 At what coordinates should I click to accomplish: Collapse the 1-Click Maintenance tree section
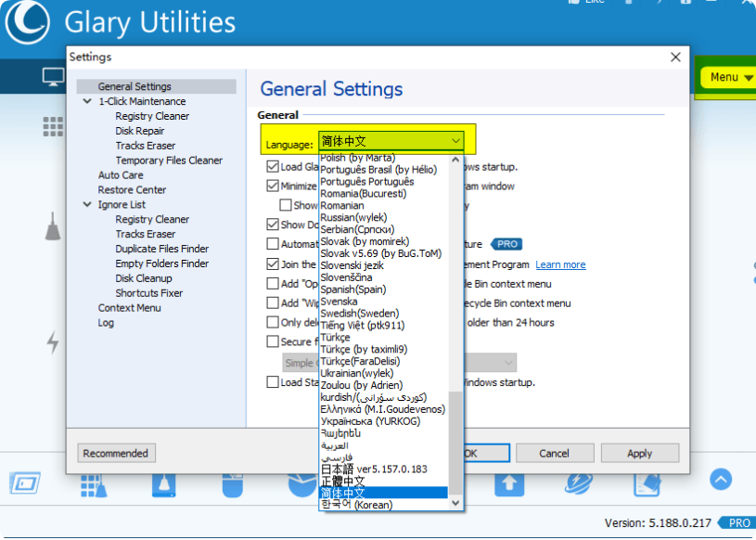pyautogui.click(x=85, y=101)
